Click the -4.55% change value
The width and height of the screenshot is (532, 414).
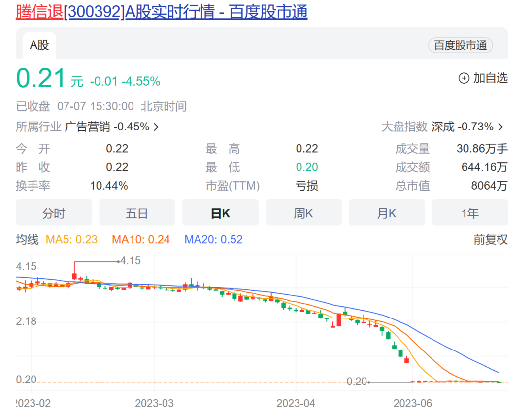[x=141, y=81]
